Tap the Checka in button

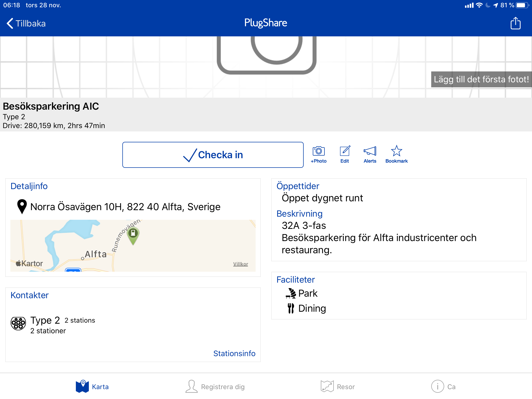(213, 155)
